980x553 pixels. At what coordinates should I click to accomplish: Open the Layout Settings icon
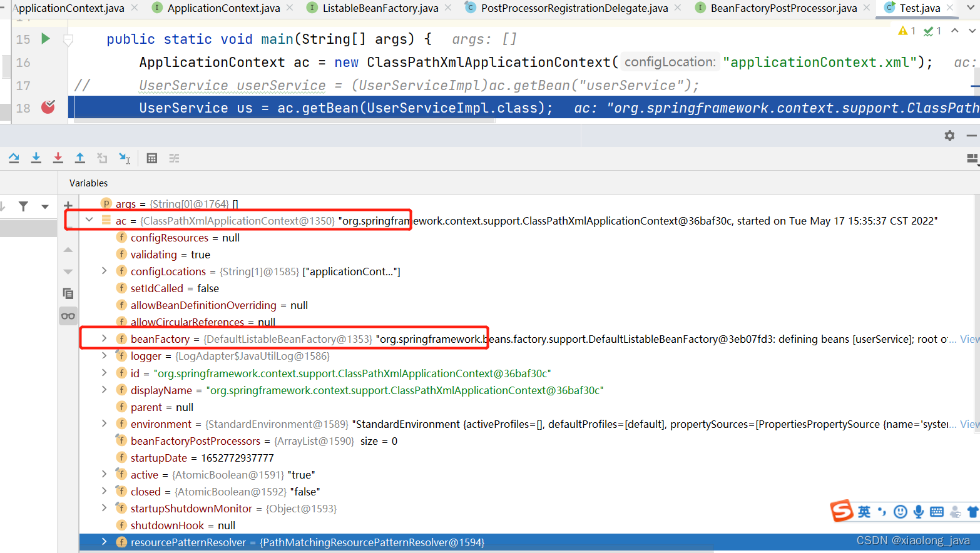(972, 159)
